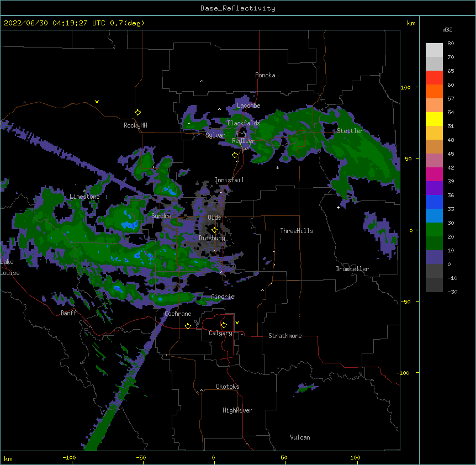476x465 pixels.
Task: Click the white plus marker west of Drumheller
Action: click(338, 207)
